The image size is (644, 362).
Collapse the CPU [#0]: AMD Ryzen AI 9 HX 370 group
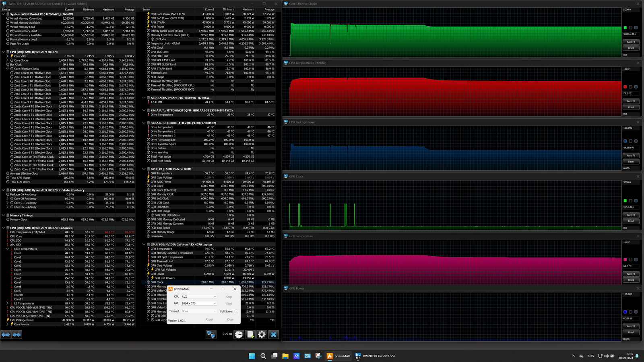pos(3,52)
